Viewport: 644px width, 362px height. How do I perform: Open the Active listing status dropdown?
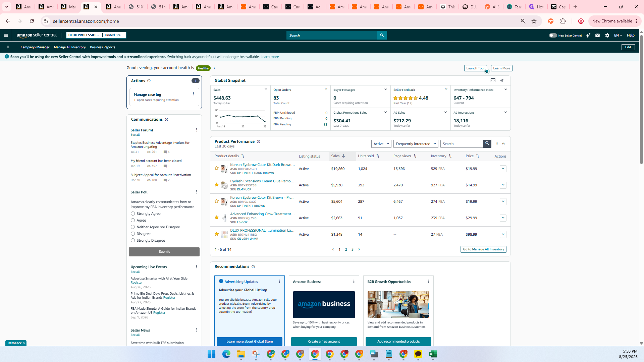click(x=381, y=144)
